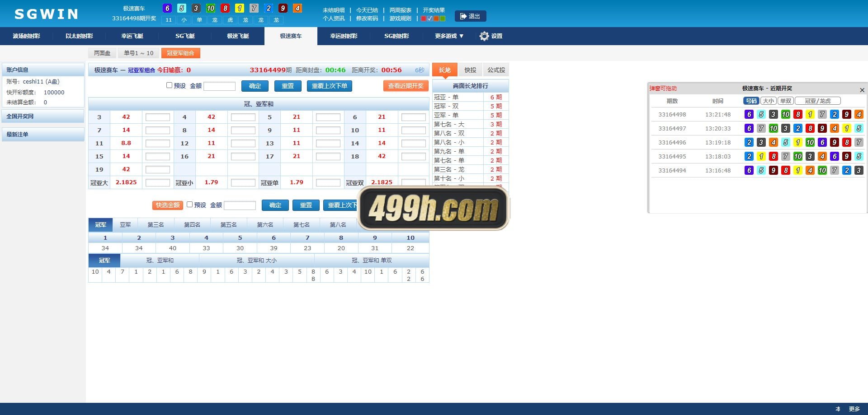868x415 pixels.
Task: Open the SG时时彩 game tab
Action: 396,36
